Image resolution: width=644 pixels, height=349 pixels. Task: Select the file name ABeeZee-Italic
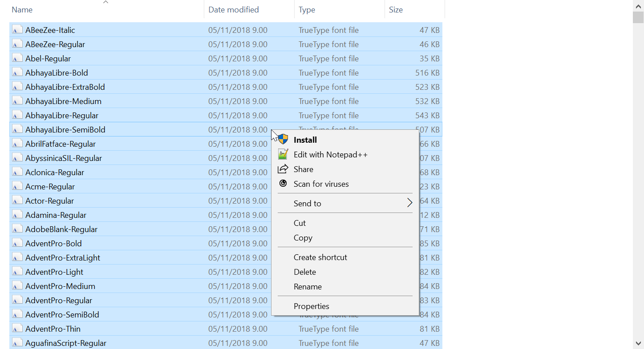point(50,30)
